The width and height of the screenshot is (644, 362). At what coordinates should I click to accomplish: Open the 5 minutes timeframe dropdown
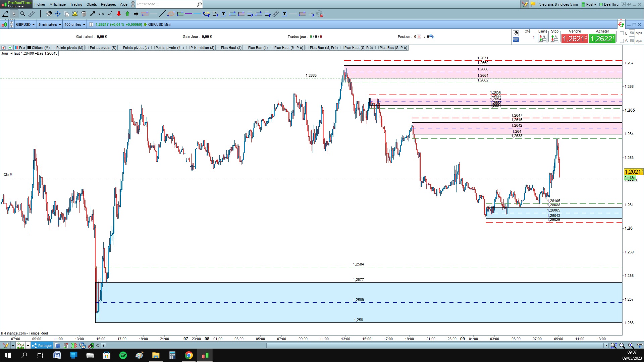tap(50, 24)
